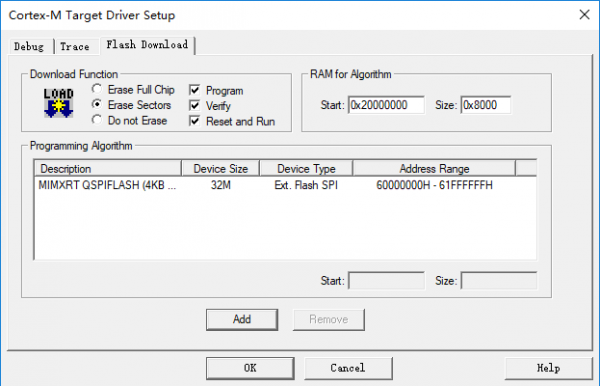Select the Erase Full Chip option

[x=97, y=89]
